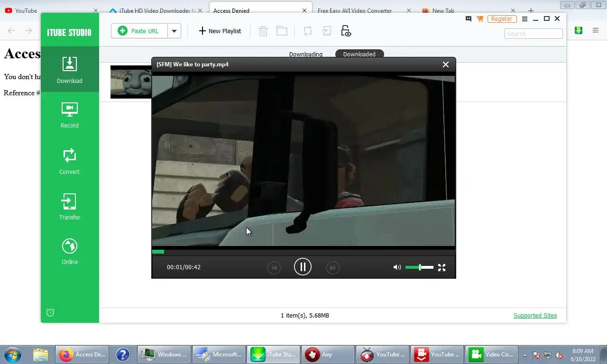Enter fullscreen in the video player
This screenshot has width=607, height=364.
[441, 267]
